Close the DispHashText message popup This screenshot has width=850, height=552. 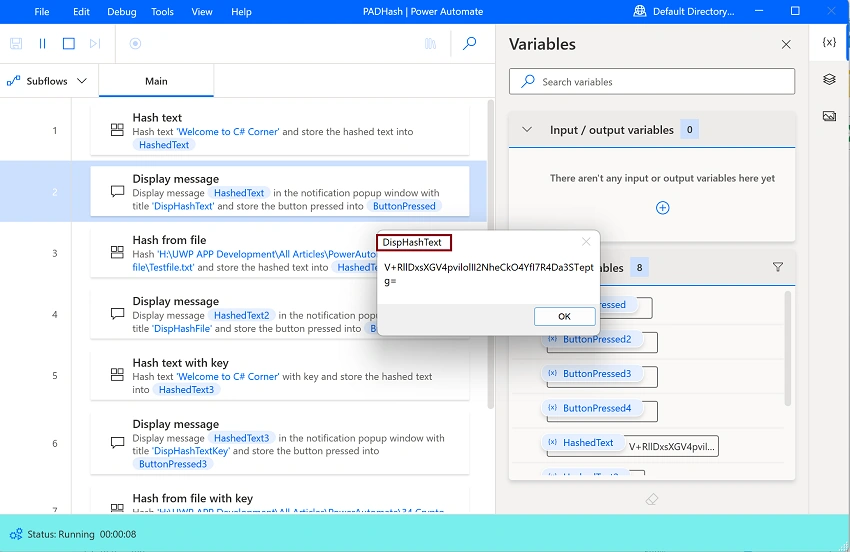click(586, 242)
